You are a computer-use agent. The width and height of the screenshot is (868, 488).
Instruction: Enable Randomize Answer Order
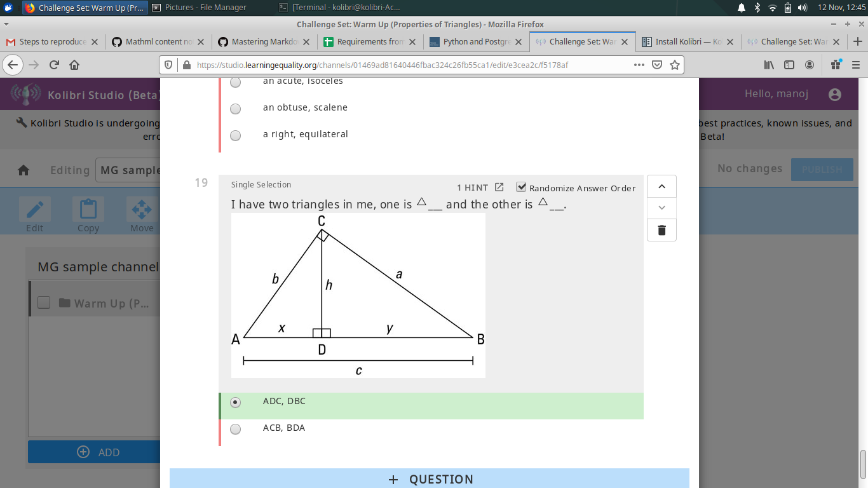tap(521, 187)
